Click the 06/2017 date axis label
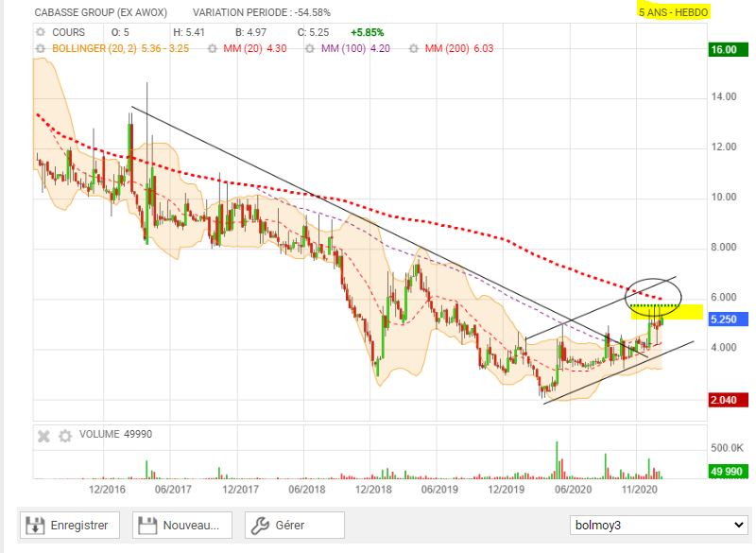 (x=173, y=490)
